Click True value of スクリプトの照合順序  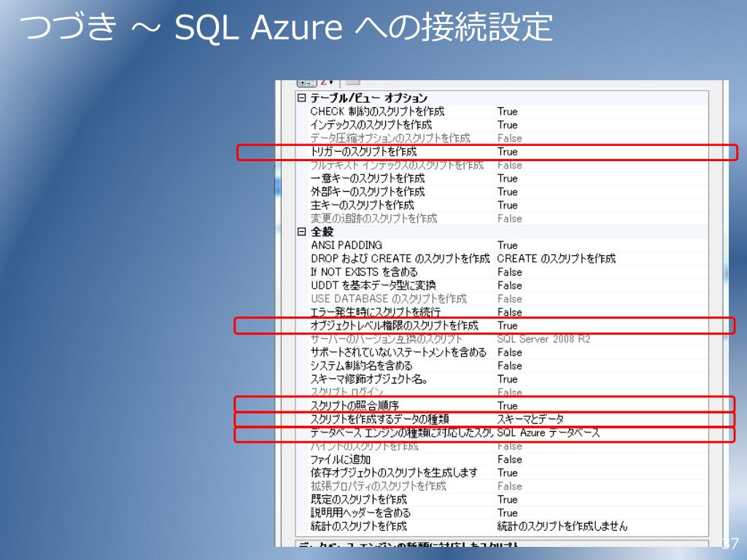[508, 405]
